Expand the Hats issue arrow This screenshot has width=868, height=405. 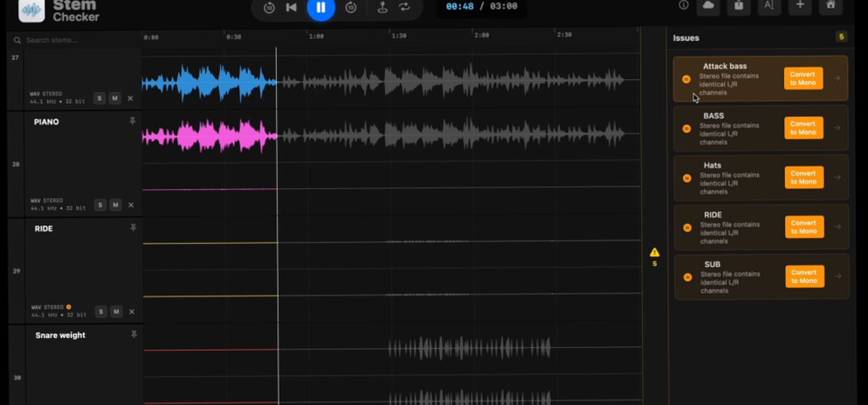point(837,178)
